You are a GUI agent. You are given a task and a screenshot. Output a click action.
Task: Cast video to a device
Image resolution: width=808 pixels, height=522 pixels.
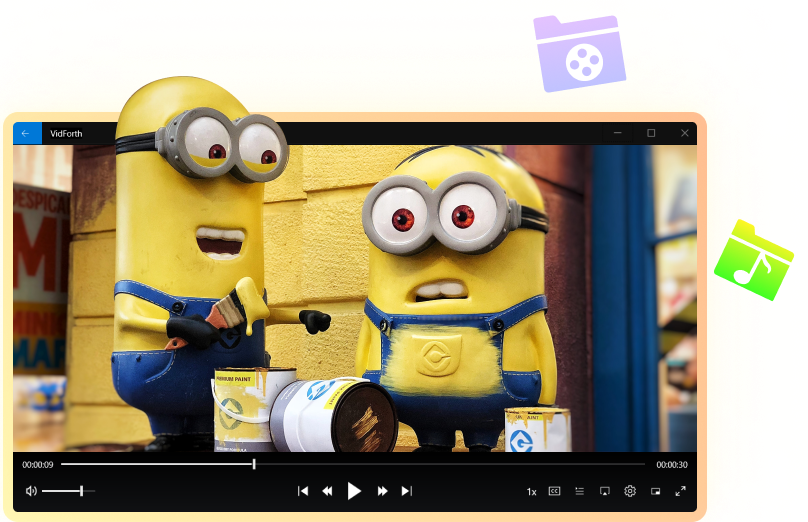pyautogui.click(x=605, y=491)
